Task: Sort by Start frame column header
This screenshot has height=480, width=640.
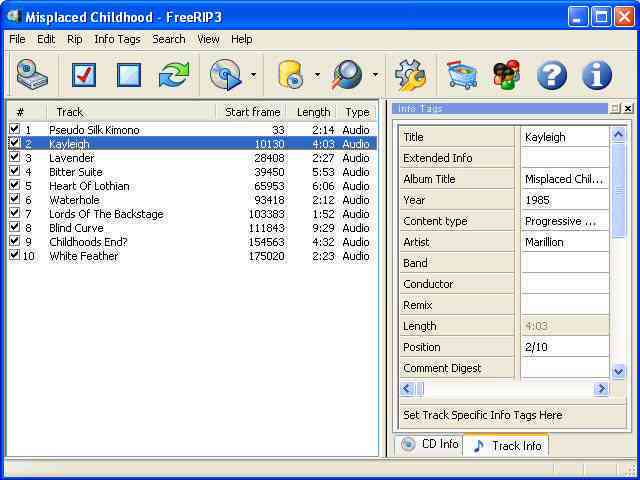Action: tap(251, 112)
